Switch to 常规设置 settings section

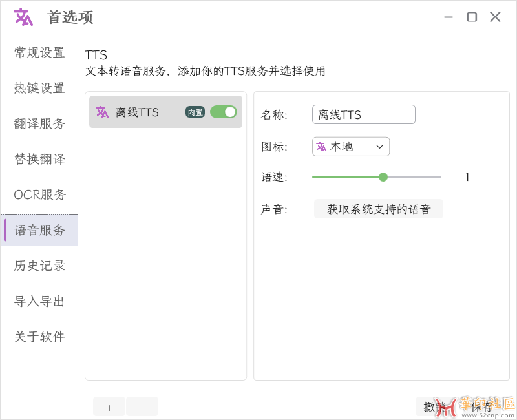tap(39, 53)
